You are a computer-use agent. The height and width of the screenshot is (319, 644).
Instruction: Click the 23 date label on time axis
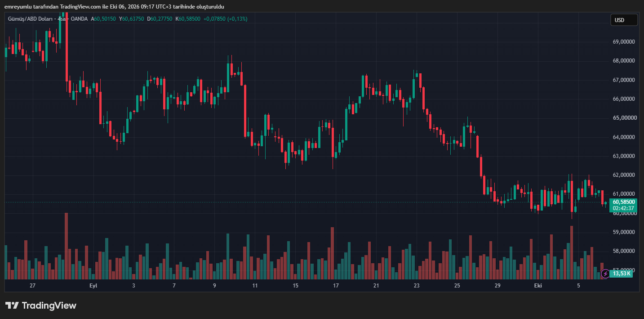(x=417, y=286)
